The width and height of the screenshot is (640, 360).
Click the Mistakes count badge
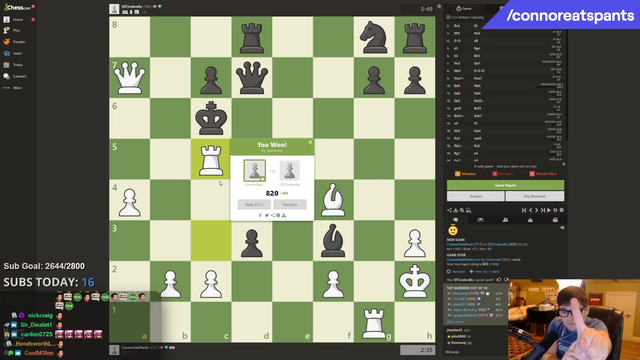458,174
